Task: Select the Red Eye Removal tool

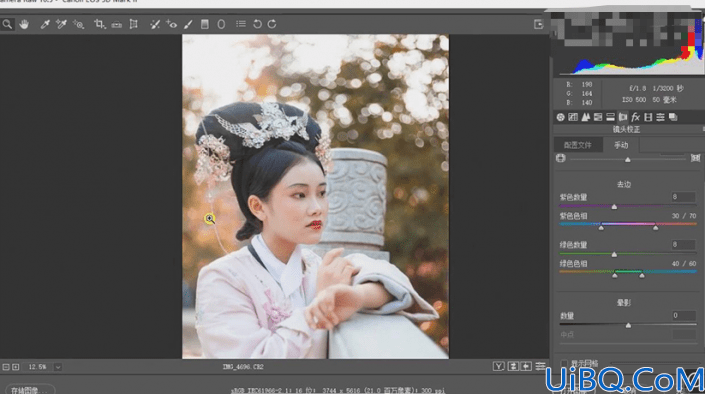Action: coord(171,24)
